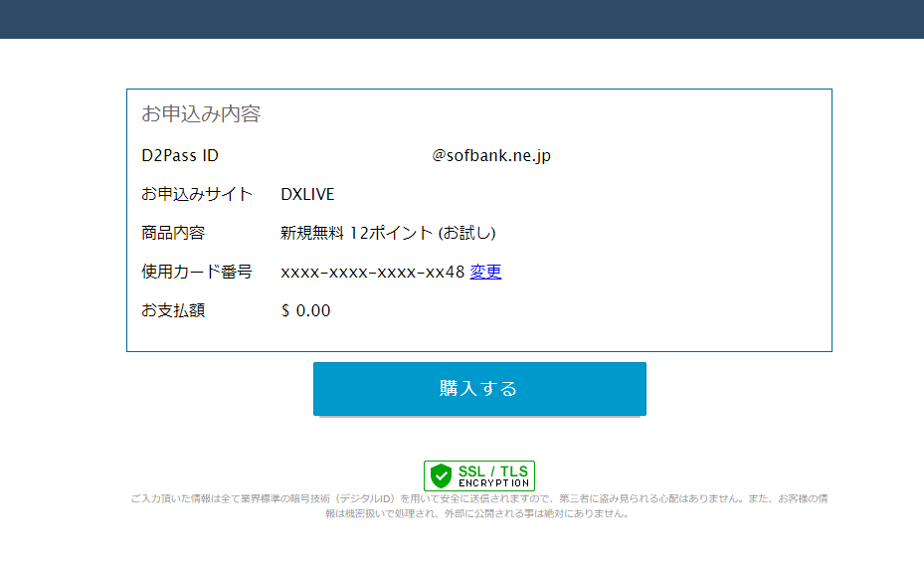Select the DXLIVE site name
This screenshot has height=566, width=924.
click(x=307, y=194)
